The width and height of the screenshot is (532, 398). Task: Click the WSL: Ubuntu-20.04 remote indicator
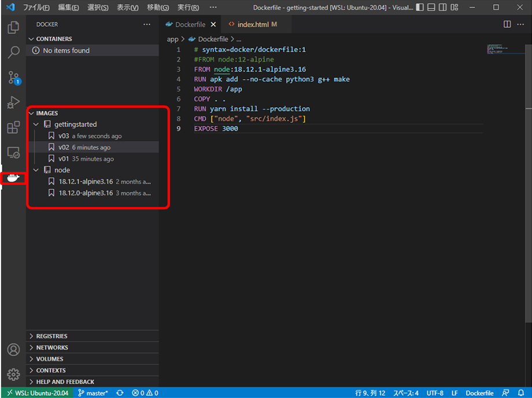pyautogui.click(x=38, y=393)
